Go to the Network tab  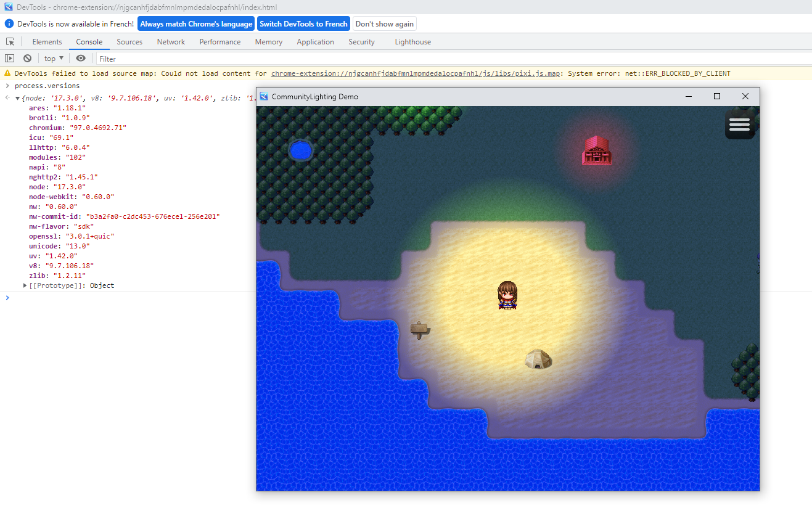[x=171, y=42]
